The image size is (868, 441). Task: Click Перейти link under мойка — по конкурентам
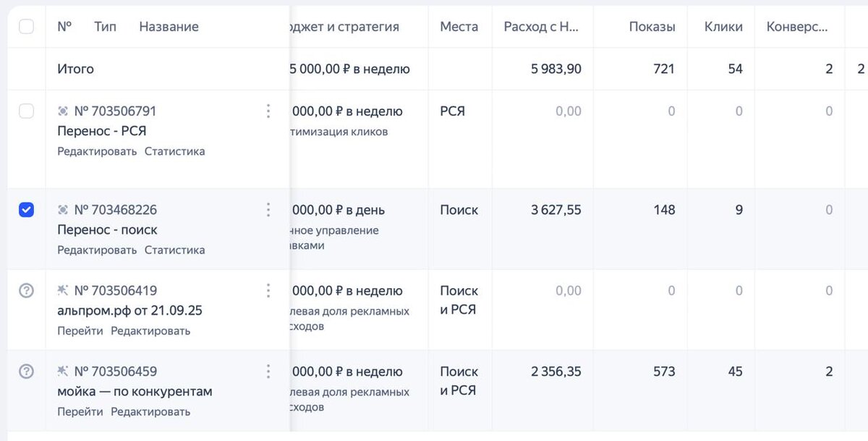pyautogui.click(x=80, y=411)
